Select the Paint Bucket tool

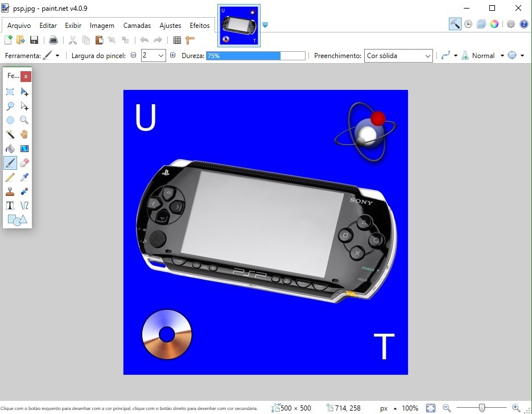pos(10,148)
